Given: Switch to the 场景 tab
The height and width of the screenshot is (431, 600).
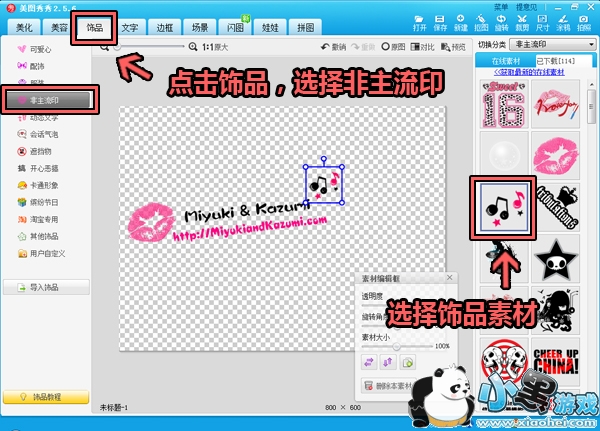Looking at the screenshot, I should coord(200,27).
